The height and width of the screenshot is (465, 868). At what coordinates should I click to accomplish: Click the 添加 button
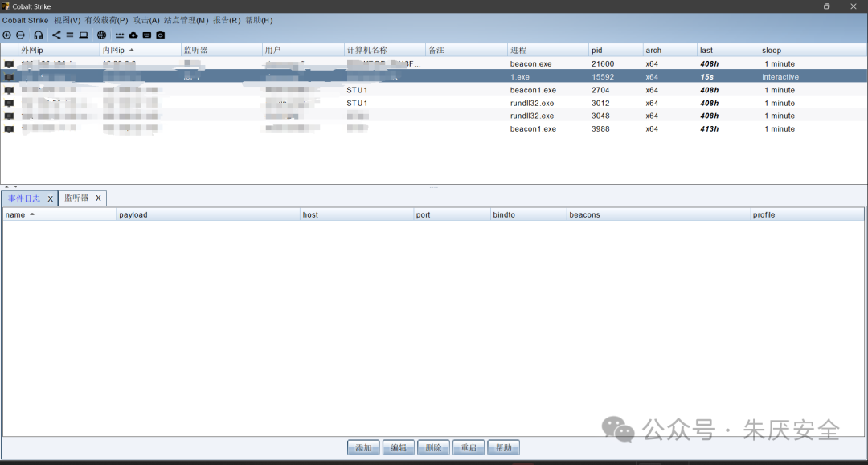click(x=364, y=447)
